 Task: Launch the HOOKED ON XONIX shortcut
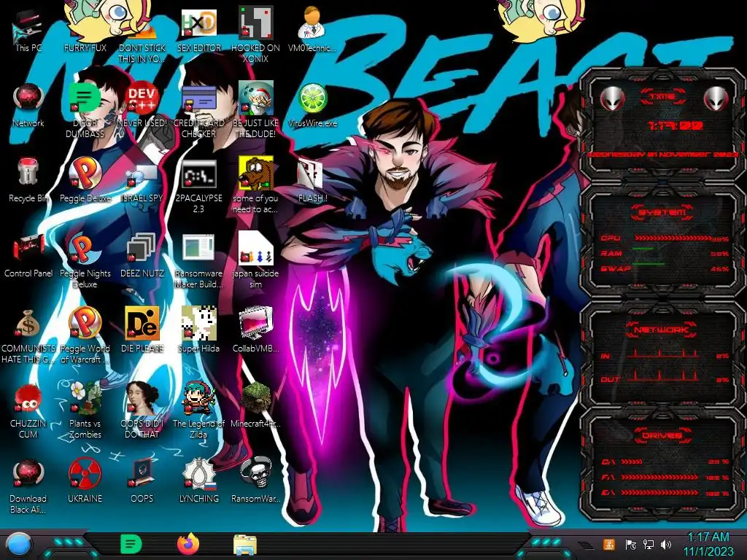pyautogui.click(x=255, y=36)
